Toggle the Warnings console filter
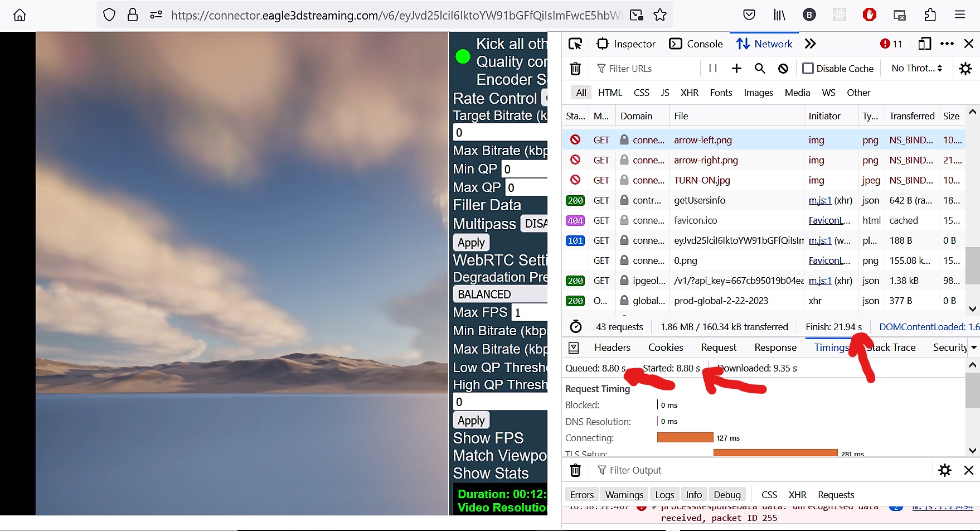Screen dimensions: 980x531 pyautogui.click(x=624, y=495)
